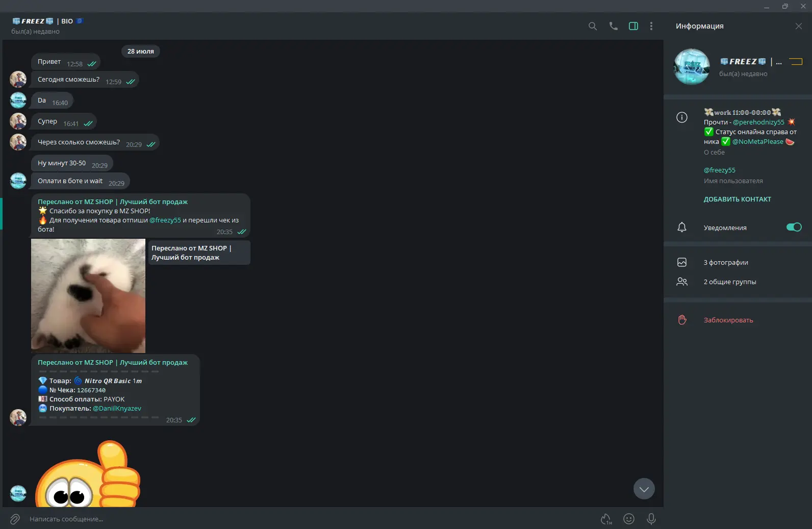Open search in this chat

(x=592, y=26)
